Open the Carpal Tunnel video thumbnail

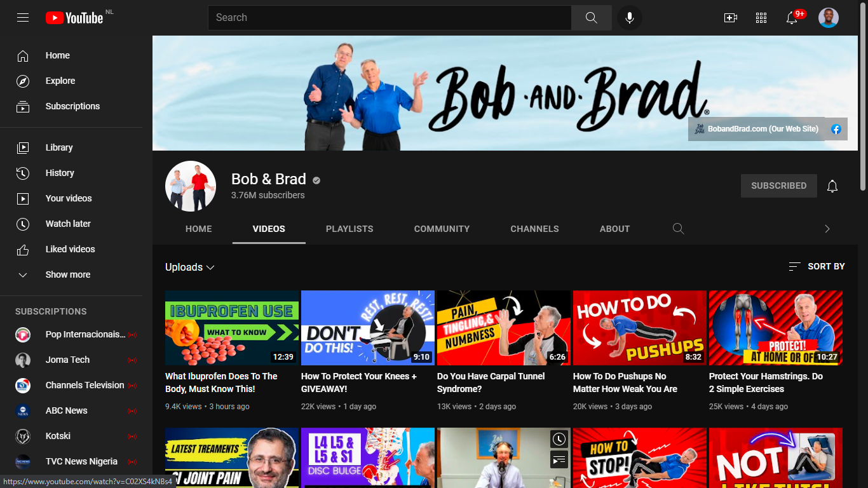pyautogui.click(x=504, y=328)
